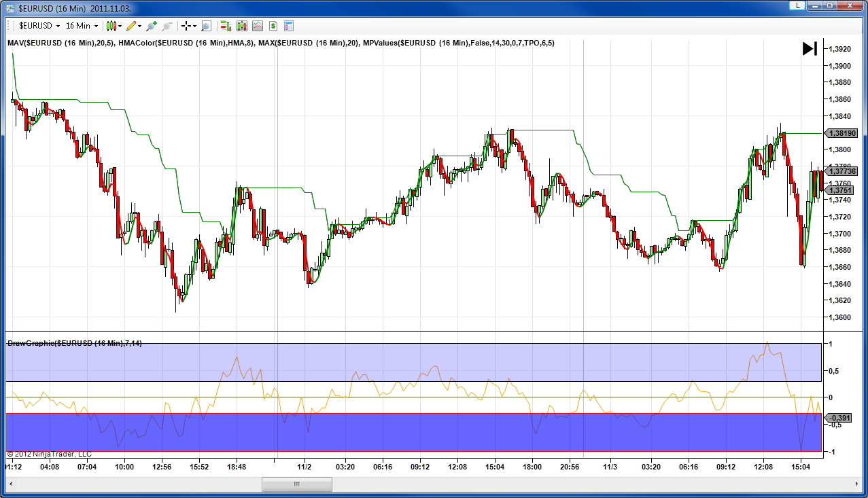Click the right arrow of horizontal scrollbar
Screen dimensions: 868x498
coord(856,484)
